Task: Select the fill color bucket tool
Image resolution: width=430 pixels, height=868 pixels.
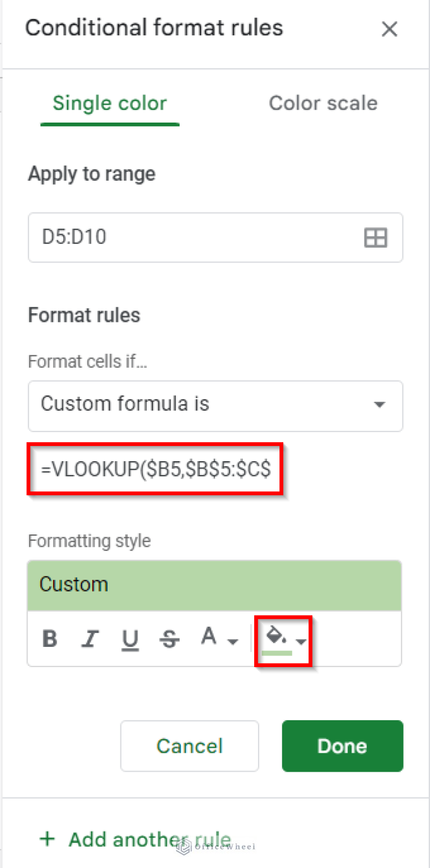Action: click(274, 635)
